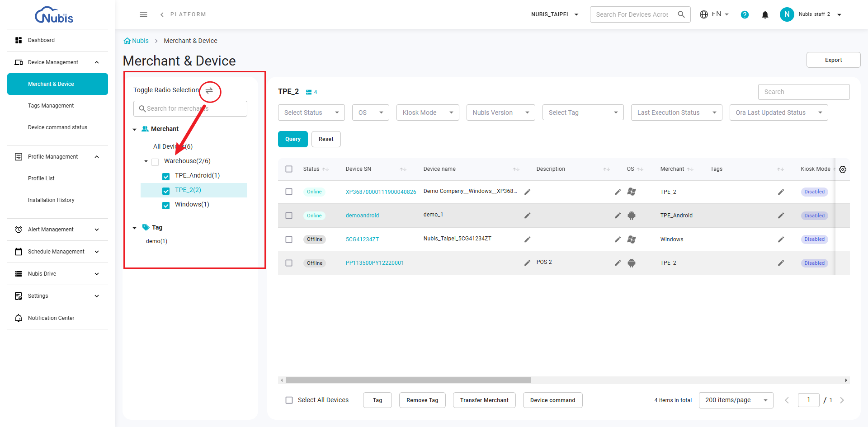Sort by Device SN column arrows

(403, 169)
